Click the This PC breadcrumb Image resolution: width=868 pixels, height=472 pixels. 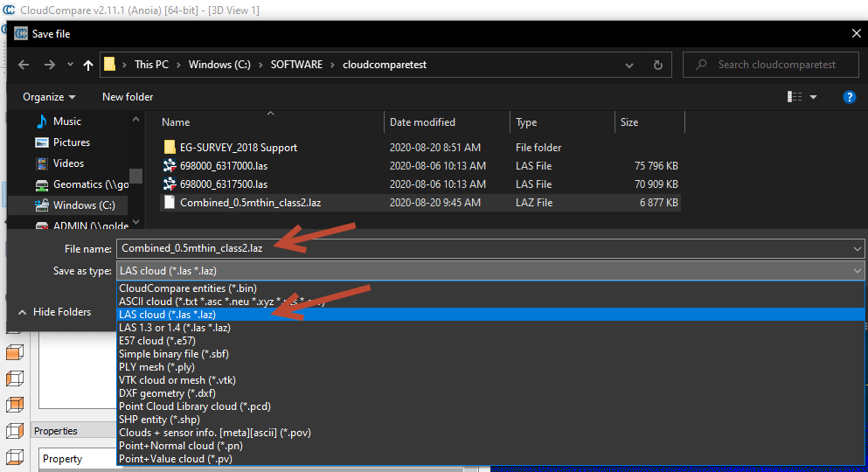point(152,65)
